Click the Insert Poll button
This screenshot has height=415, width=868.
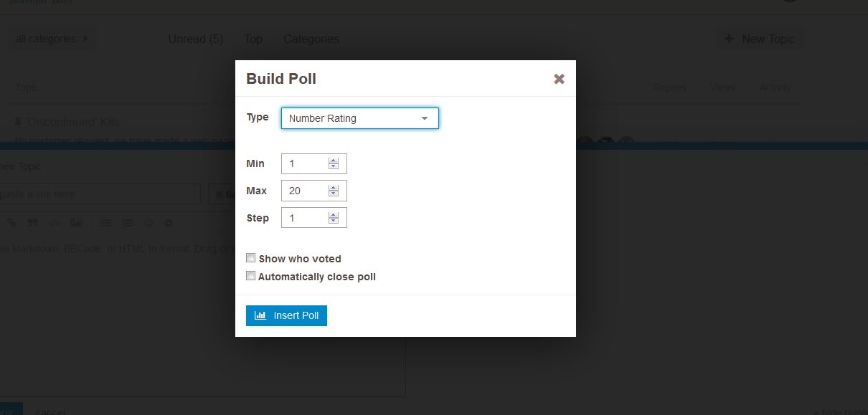(286, 315)
